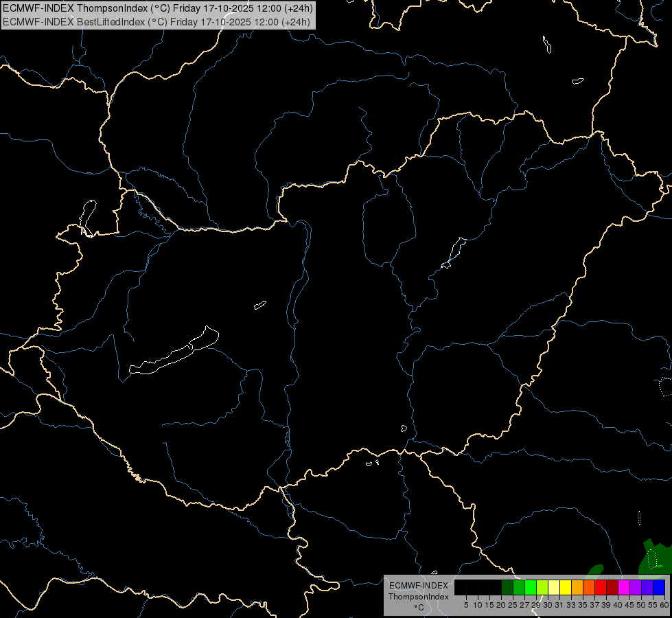Click the legend tick label 20
The height and width of the screenshot is (618, 672).
500,605
